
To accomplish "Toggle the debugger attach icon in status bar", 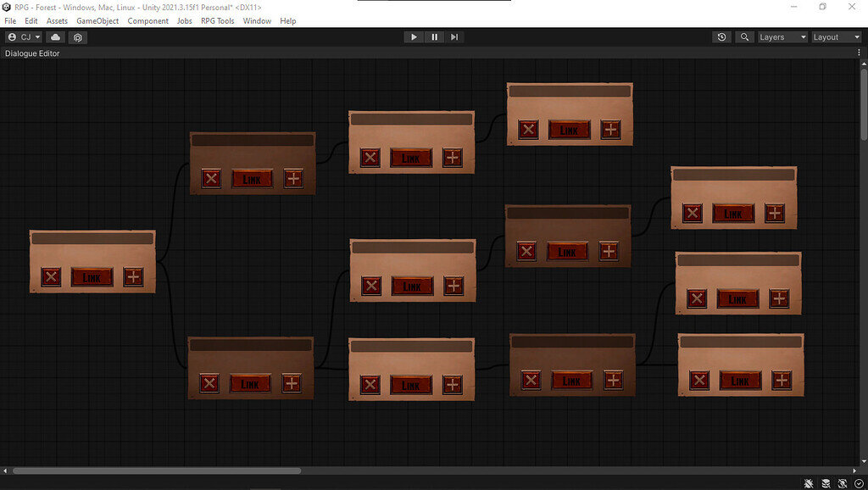I will click(808, 483).
